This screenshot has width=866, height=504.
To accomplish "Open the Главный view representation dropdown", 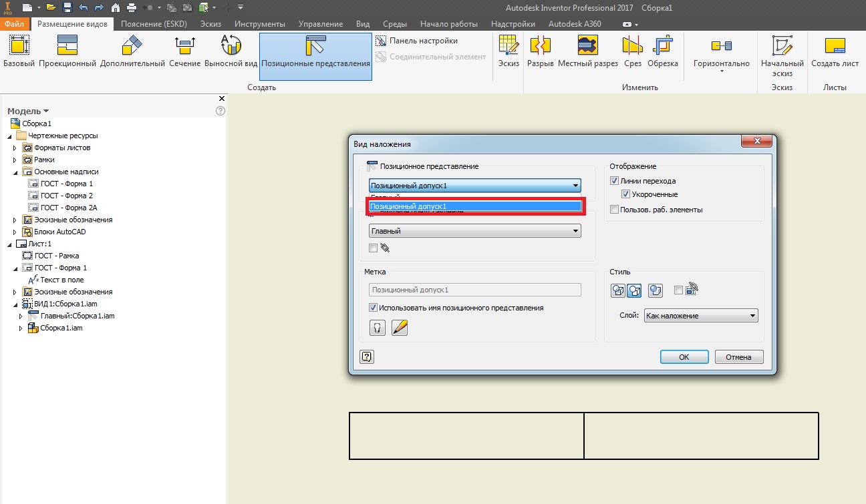I will pyautogui.click(x=475, y=231).
